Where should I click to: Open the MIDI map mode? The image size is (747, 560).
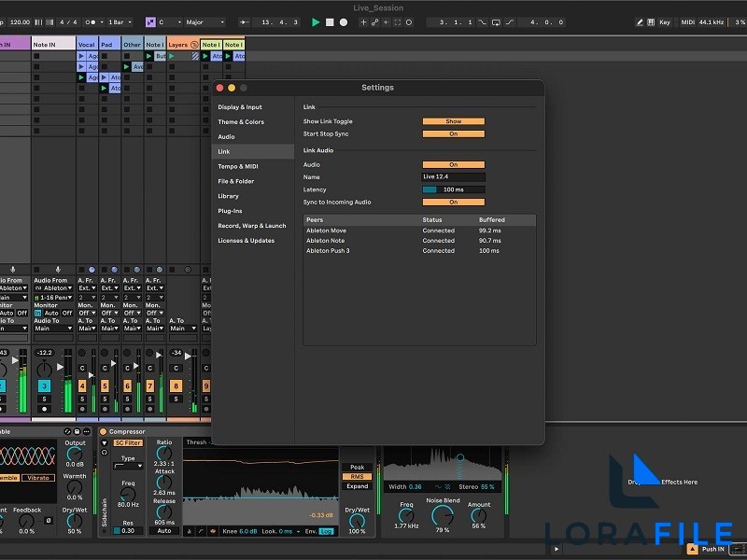687,22
